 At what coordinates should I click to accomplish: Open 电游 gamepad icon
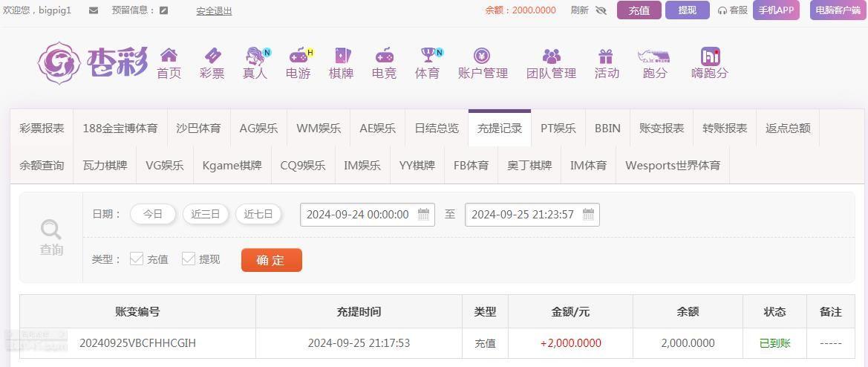(299, 56)
